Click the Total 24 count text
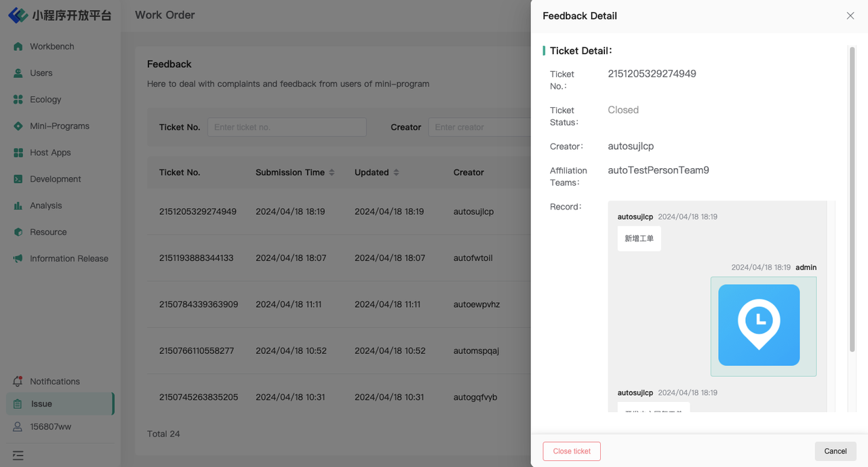 163,434
